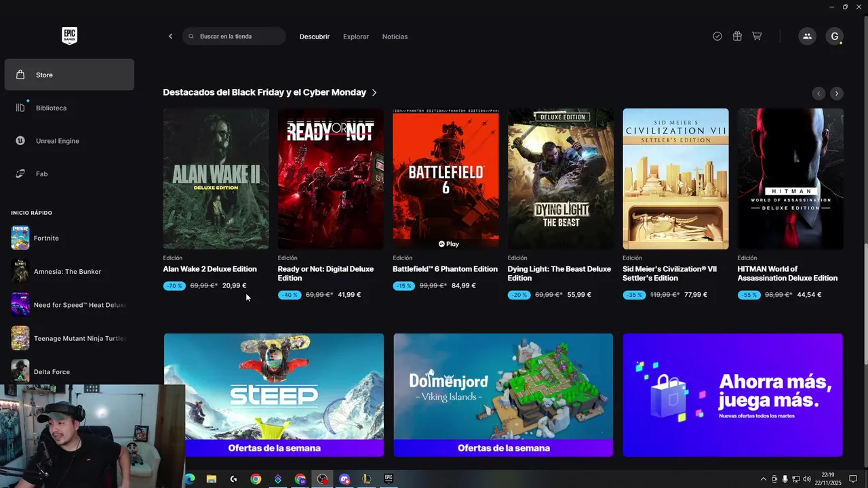This screenshot has height=488, width=868.
Task: Open the shopping cart icon
Action: point(757,37)
